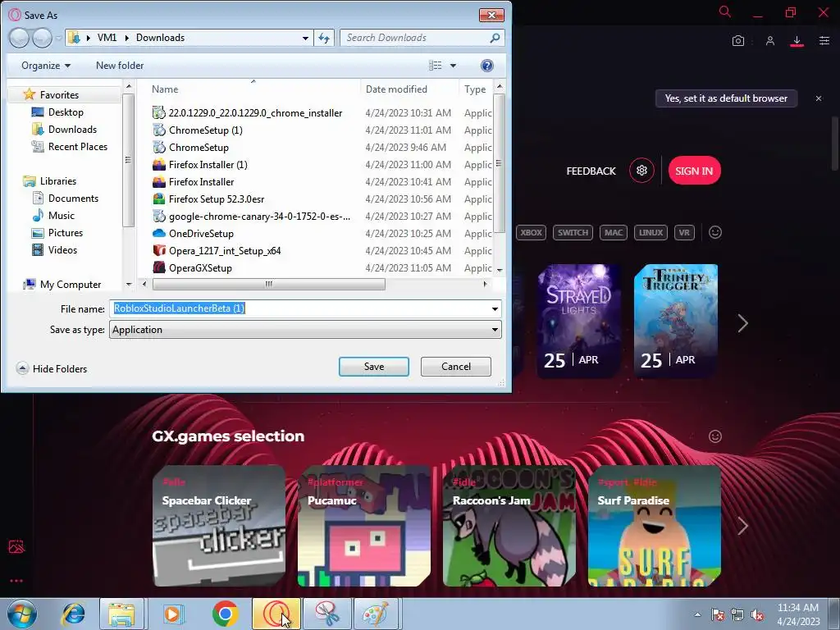Click SIGN IN button
The image size is (840, 630).
pos(694,171)
